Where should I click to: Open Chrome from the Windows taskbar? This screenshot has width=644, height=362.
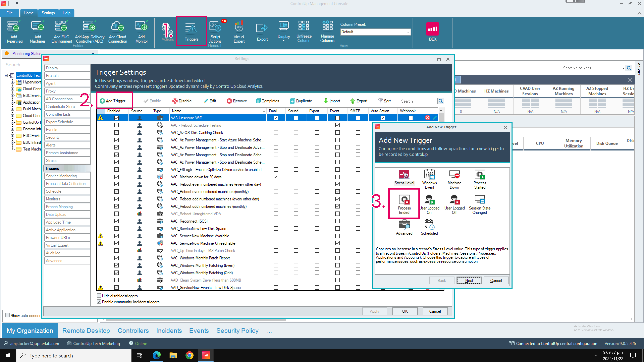tap(189, 355)
